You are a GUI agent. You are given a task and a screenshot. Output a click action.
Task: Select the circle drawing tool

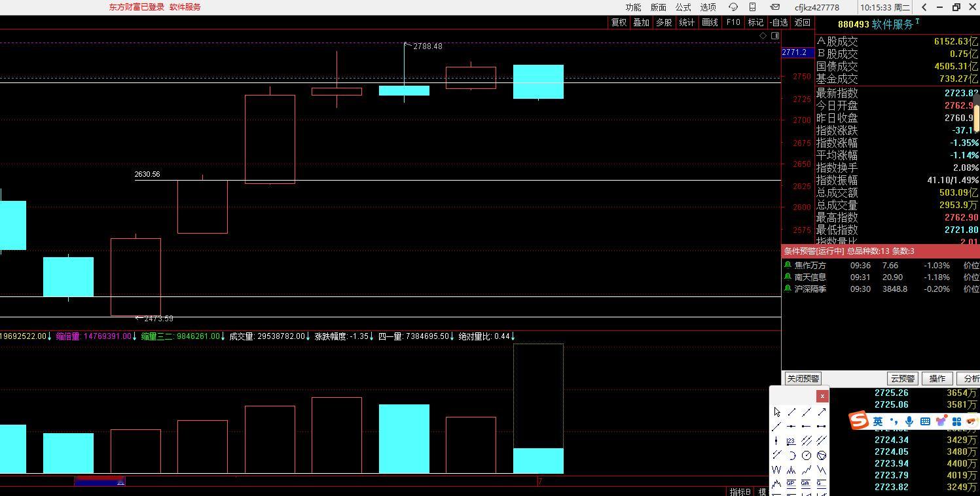coord(807,455)
